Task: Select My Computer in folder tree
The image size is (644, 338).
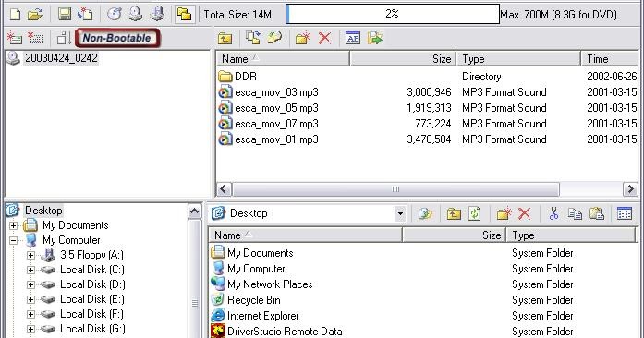Action: pyautogui.click(x=71, y=240)
